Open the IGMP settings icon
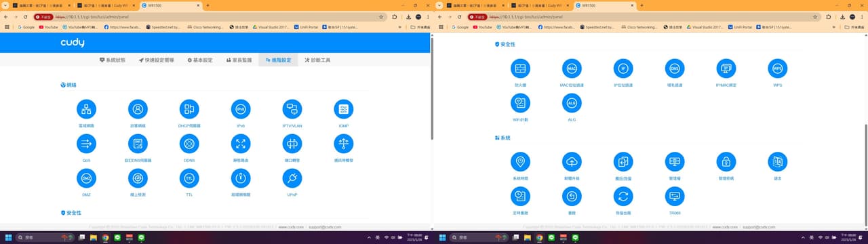This screenshot has height=244, width=868. (344, 108)
